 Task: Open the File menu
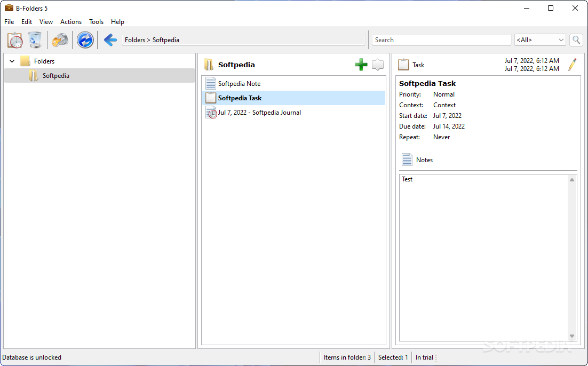point(9,22)
